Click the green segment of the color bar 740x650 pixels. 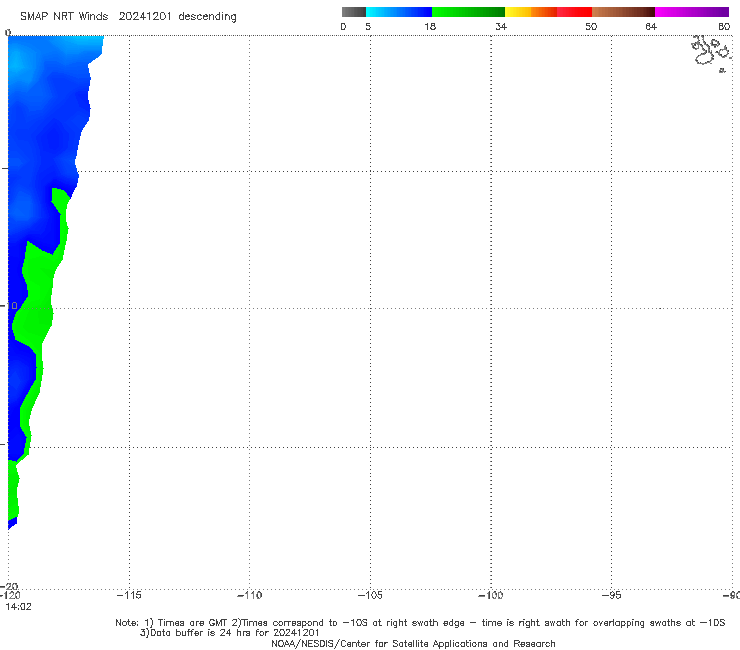click(468, 12)
